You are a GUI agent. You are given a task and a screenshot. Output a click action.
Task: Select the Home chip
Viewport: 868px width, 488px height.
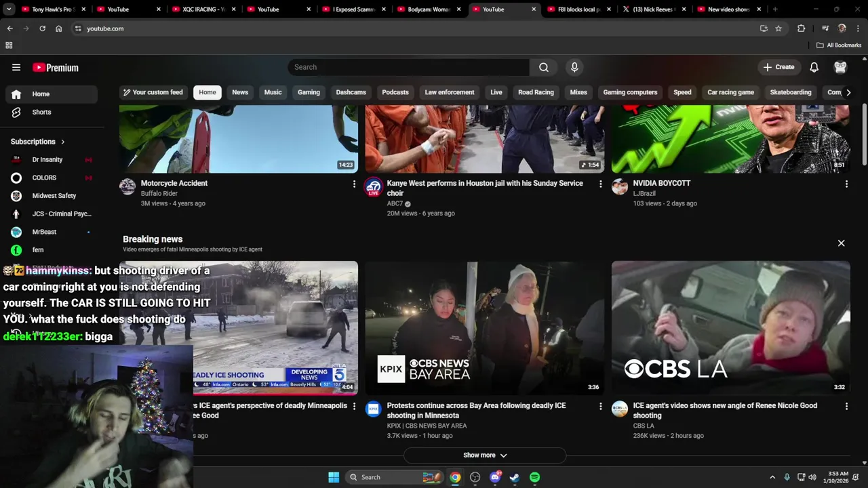(208, 92)
